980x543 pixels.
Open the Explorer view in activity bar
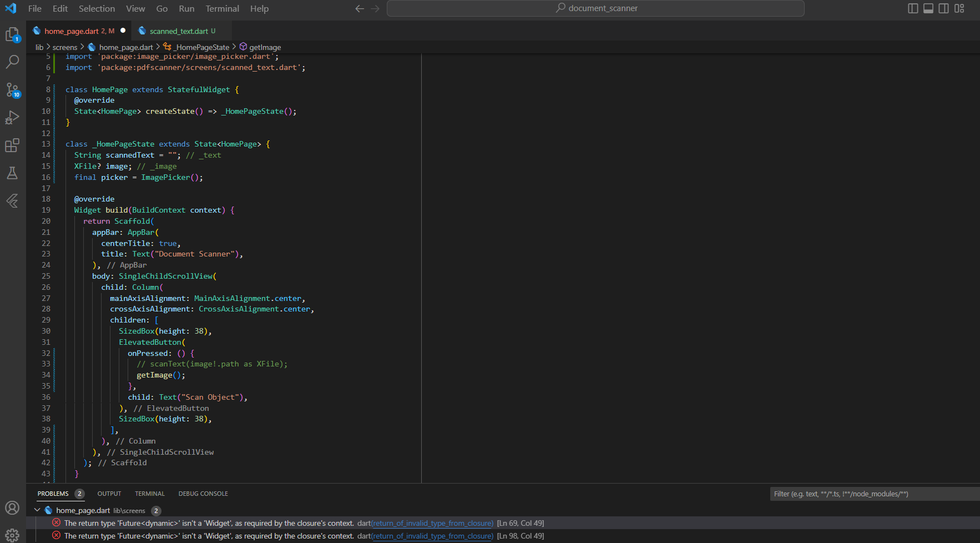click(x=12, y=35)
